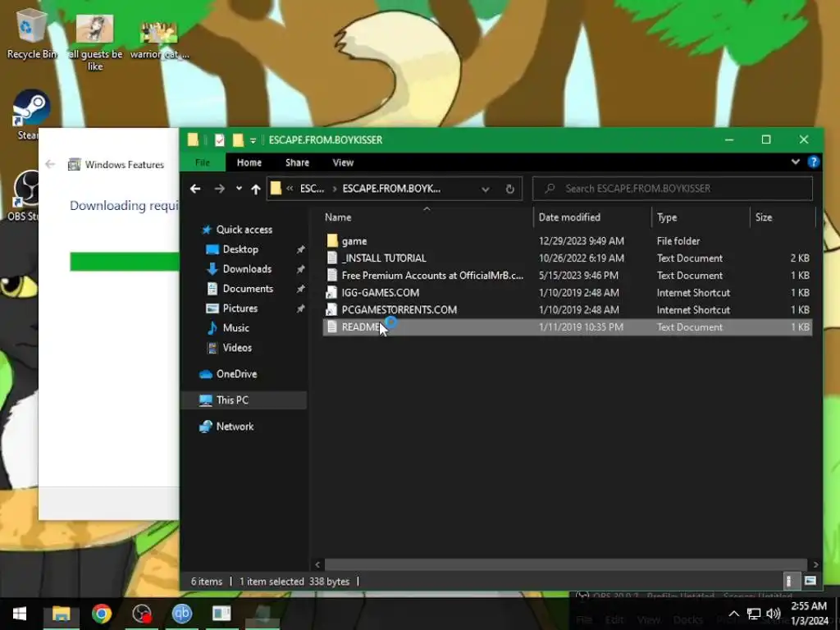Open Quick access in navigation pane
Image resolution: width=840 pixels, height=630 pixels.
244,230
